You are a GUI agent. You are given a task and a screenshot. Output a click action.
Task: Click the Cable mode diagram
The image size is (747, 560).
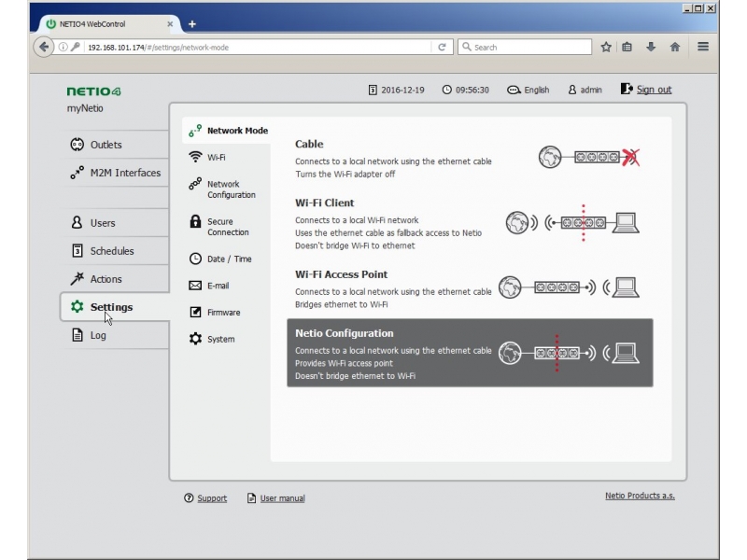tap(589, 157)
